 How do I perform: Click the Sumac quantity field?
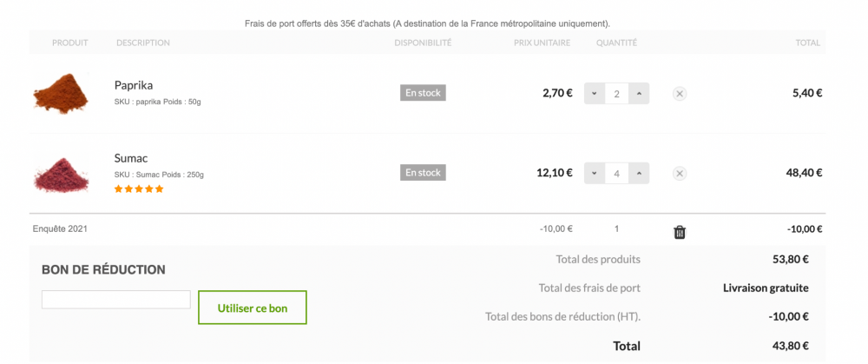pos(616,174)
